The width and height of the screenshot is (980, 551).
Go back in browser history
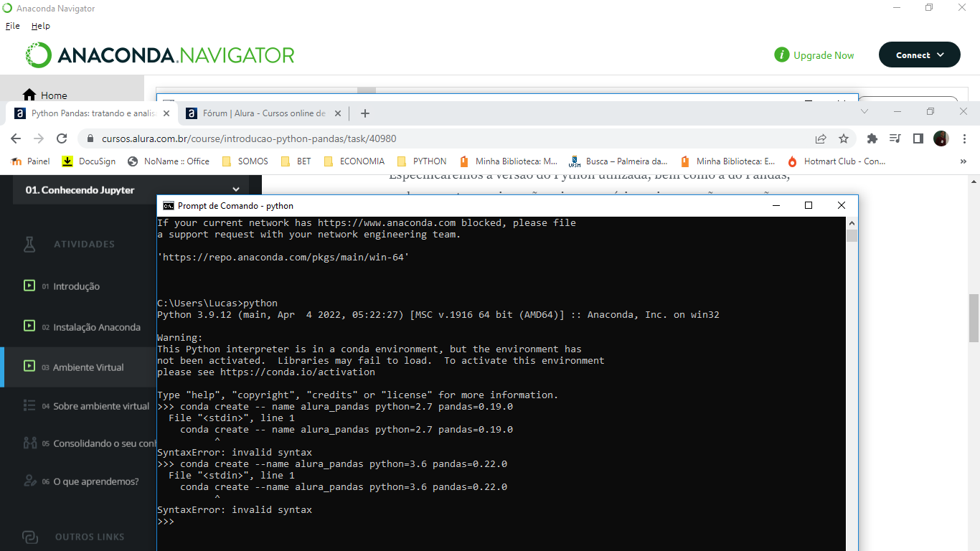16,138
